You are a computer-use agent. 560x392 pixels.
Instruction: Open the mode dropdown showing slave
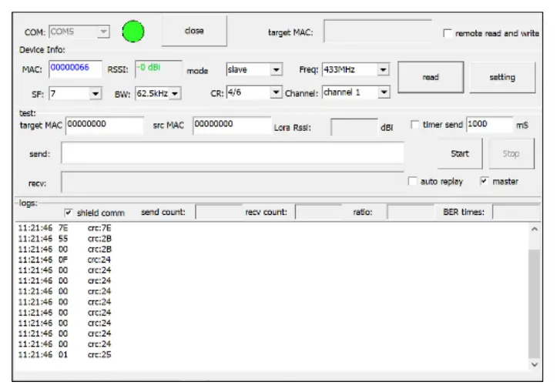276,69
